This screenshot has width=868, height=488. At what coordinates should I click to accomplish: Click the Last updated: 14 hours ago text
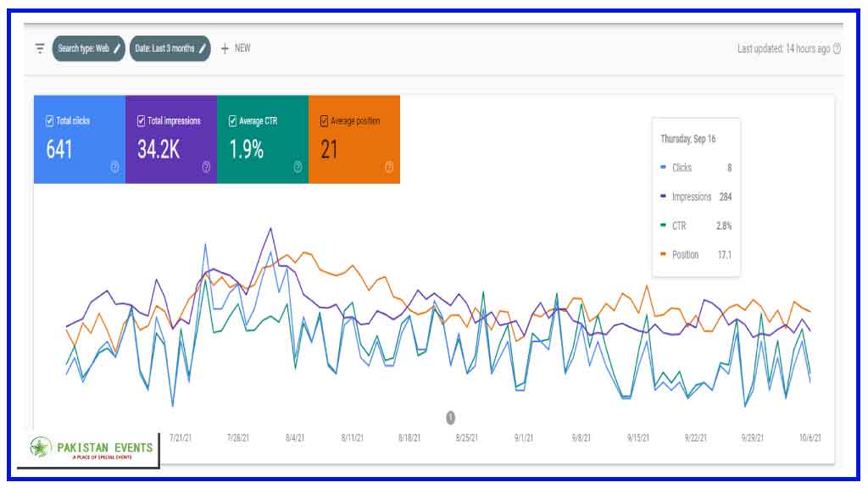tap(784, 48)
